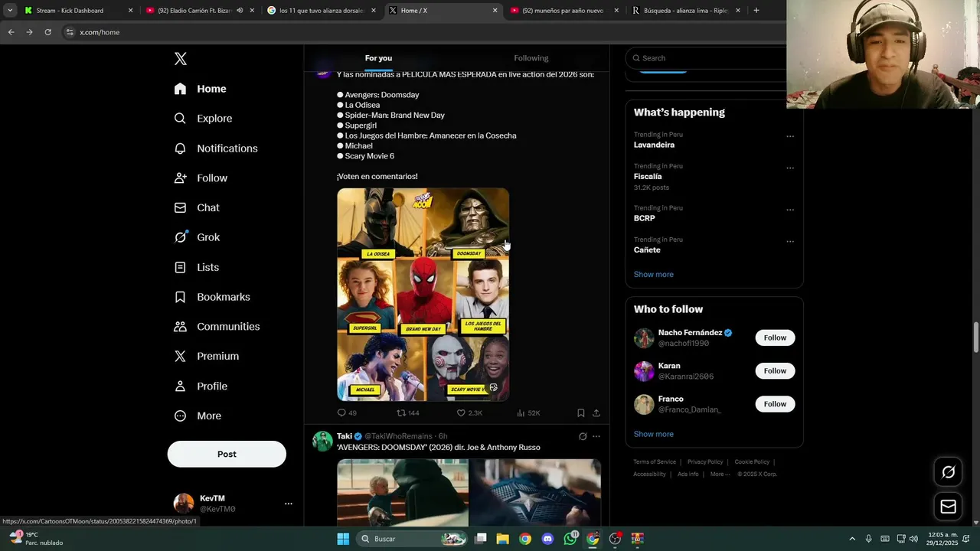Follow Franco
This screenshot has width=980, height=551.
tap(775, 404)
